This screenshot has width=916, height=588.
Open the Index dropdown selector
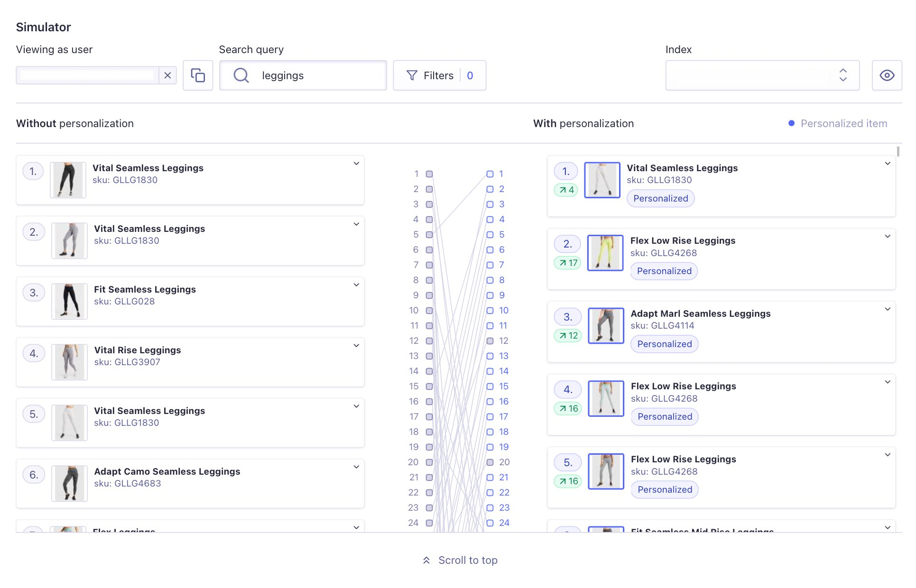(x=762, y=75)
